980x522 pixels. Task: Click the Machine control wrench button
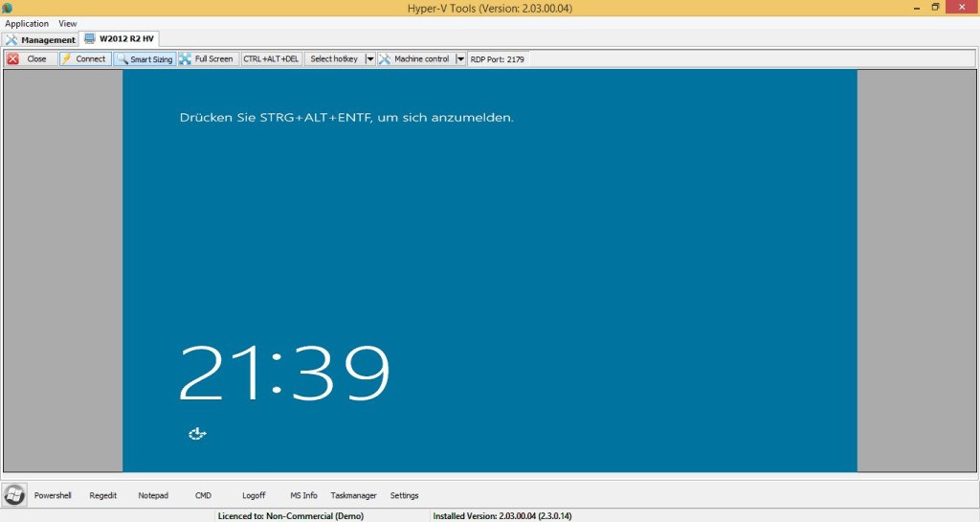coord(415,59)
